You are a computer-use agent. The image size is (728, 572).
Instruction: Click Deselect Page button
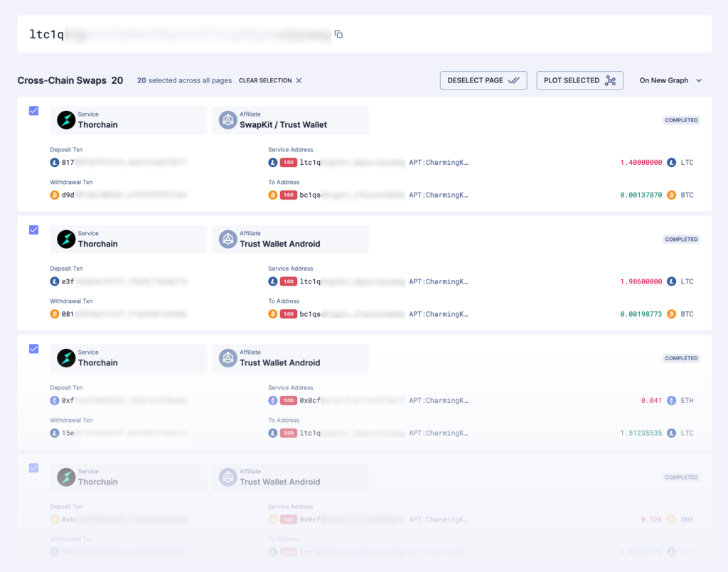tap(483, 81)
